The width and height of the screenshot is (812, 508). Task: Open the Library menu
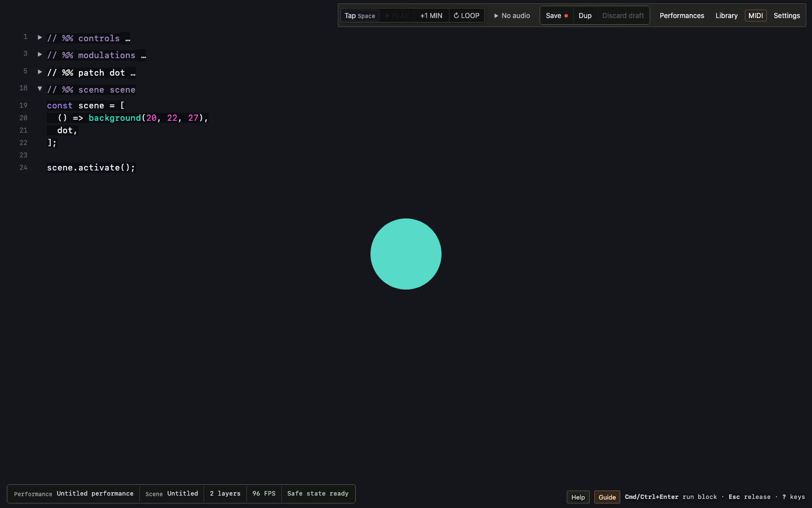click(x=726, y=16)
